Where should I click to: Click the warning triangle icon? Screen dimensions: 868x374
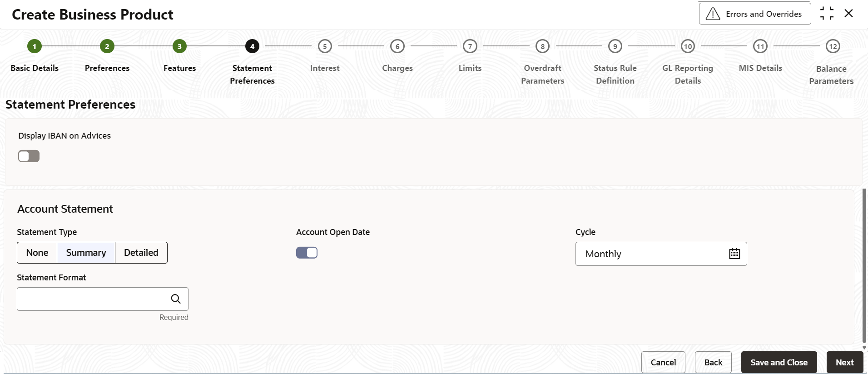click(x=713, y=14)
